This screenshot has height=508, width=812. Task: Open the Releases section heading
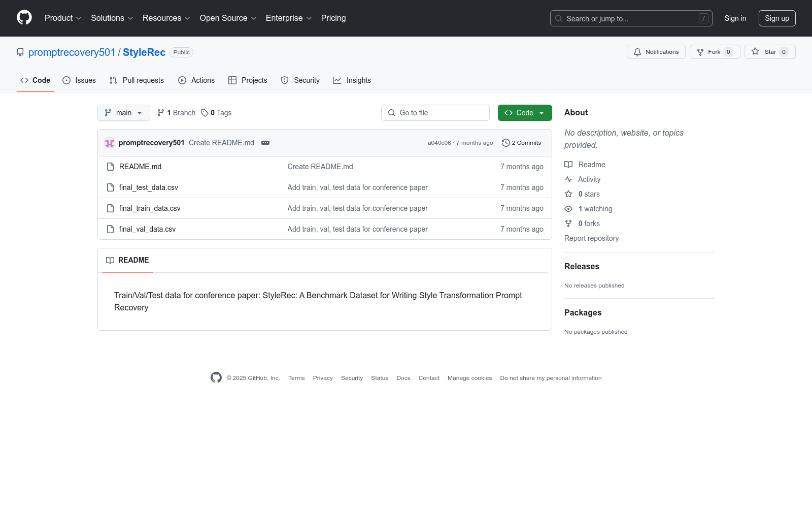click(582, 266)
